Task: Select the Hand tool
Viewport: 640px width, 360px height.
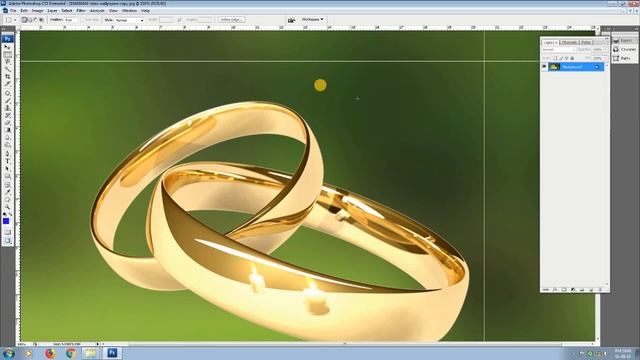Action: [x=7, y=200]
